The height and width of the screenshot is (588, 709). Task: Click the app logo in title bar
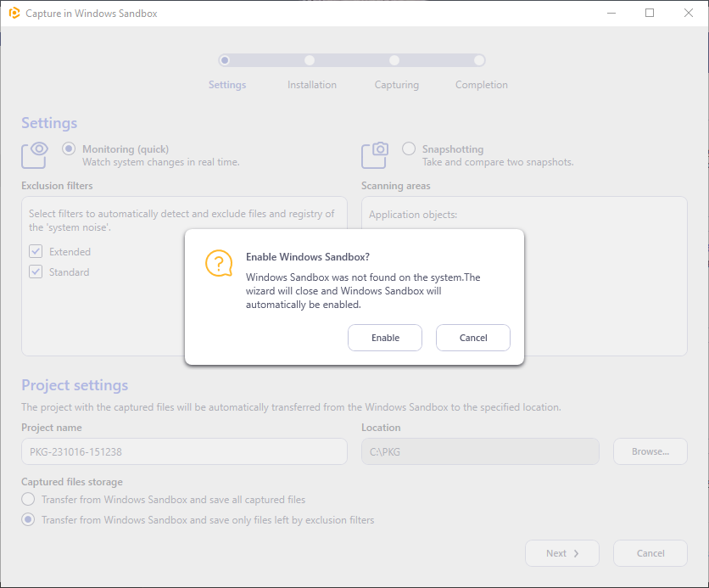[14, 13]
